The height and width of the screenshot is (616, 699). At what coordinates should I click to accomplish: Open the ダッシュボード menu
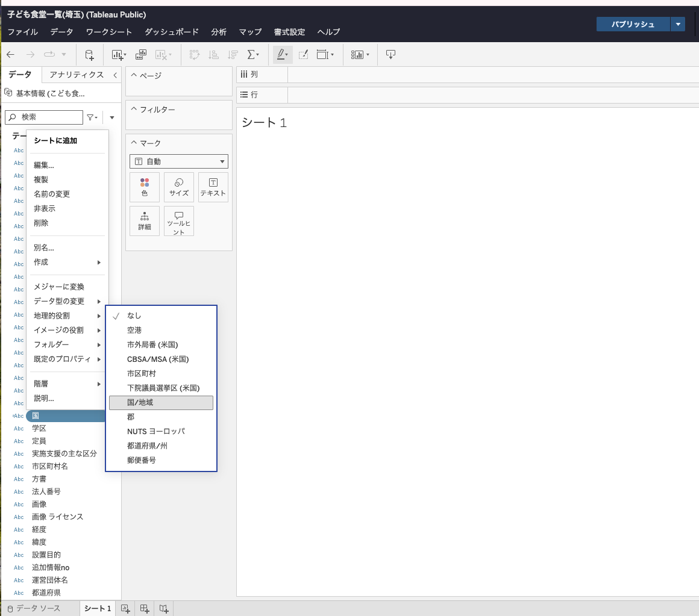click(x=172, y=32)
